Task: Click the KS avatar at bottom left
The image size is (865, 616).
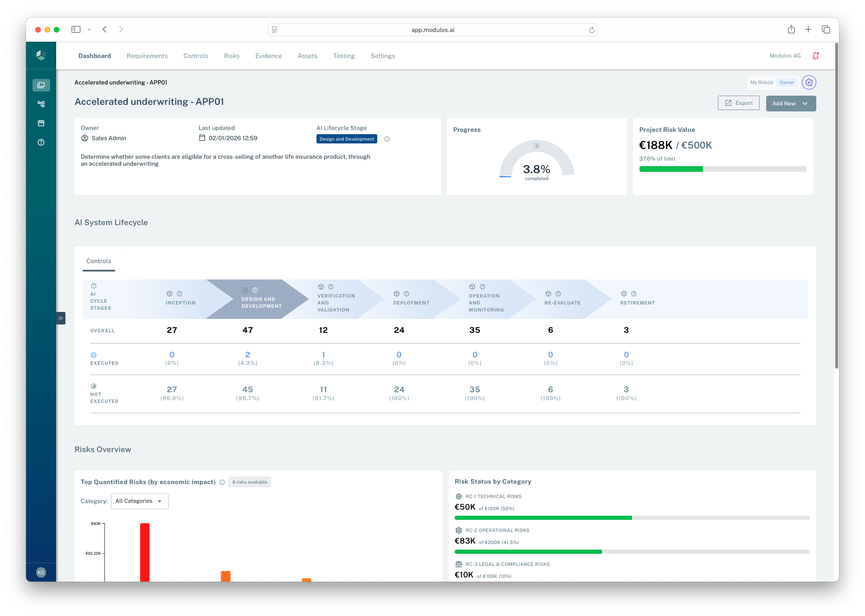Action: pyautogui.click(x=41, y=572)
